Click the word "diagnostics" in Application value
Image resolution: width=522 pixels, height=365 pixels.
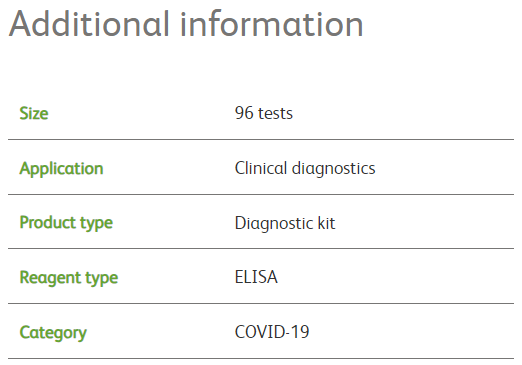click(334, 169)
